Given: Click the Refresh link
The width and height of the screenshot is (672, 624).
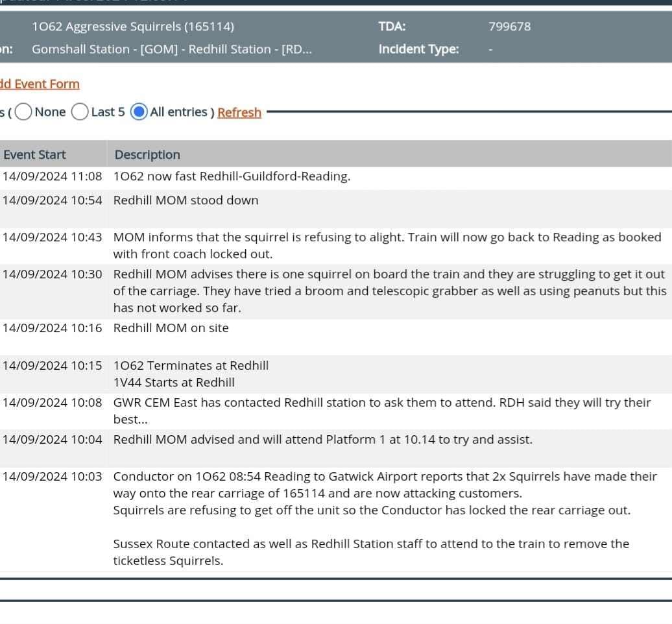Looking at the screenshot, I should (x=239, y=112).
